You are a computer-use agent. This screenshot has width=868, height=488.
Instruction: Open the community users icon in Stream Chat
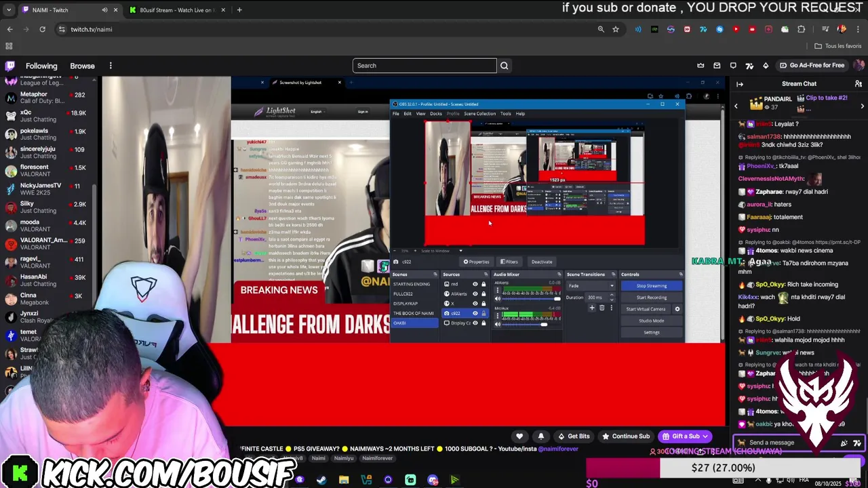click(x=859, y=84)
